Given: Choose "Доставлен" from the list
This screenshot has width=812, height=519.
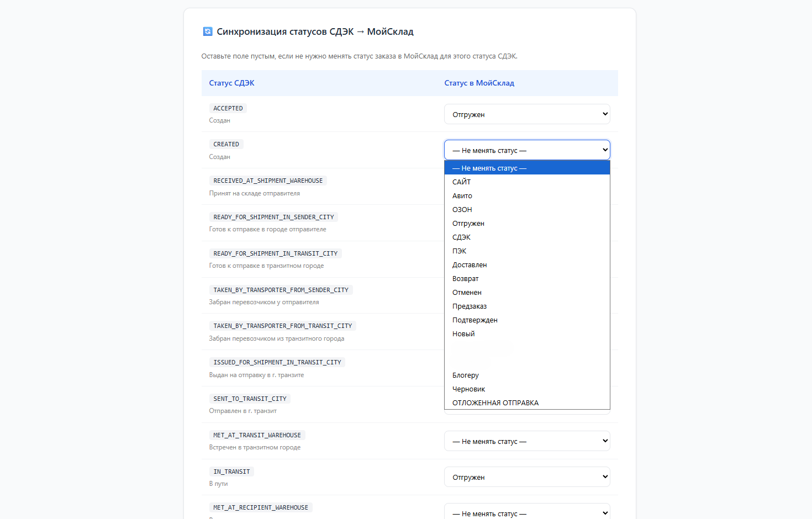Looking at the screenshot, I should [x=527, y=264].
